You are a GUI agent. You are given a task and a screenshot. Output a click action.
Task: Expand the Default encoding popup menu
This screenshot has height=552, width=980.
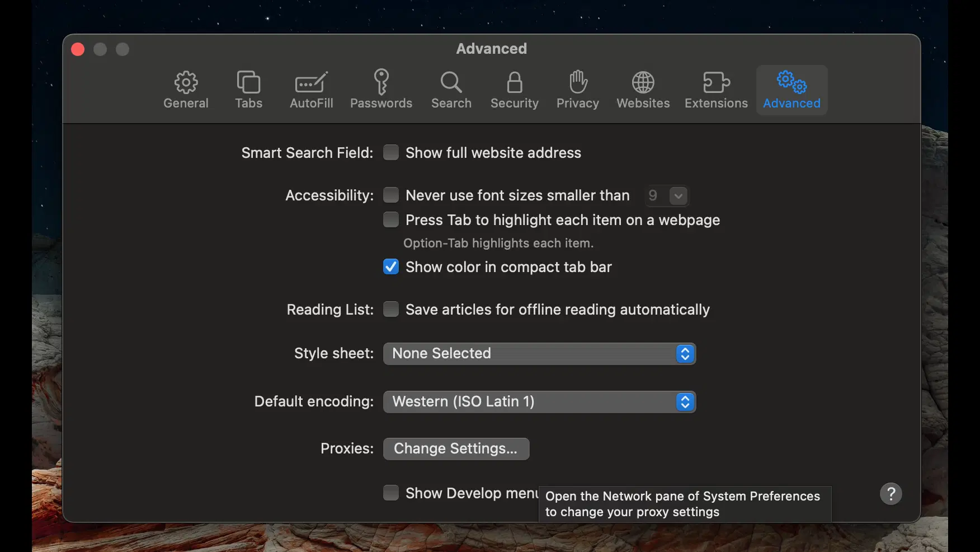[539, 402]
